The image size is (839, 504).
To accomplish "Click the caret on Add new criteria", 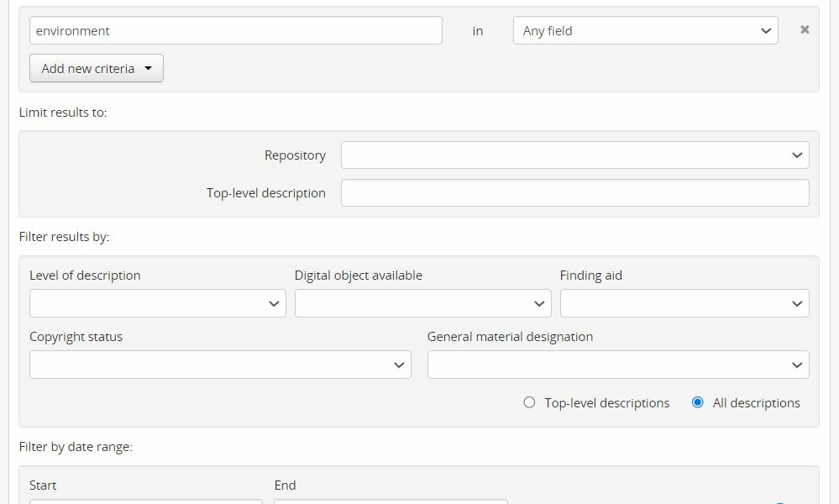I will [149, 69].
